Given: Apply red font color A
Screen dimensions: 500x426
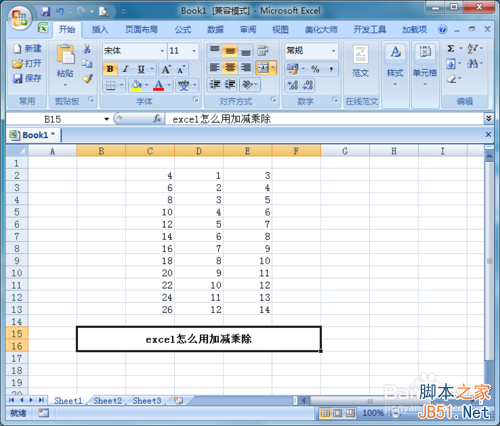Looking at the screenshot, I should tap(158, 85).
